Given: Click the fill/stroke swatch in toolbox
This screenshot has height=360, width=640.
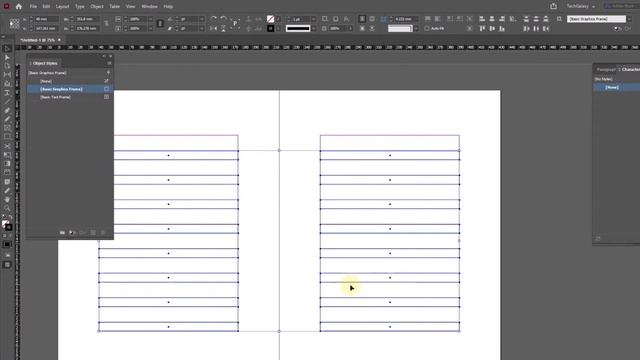Looking at the screenshot, I should 7,225.
